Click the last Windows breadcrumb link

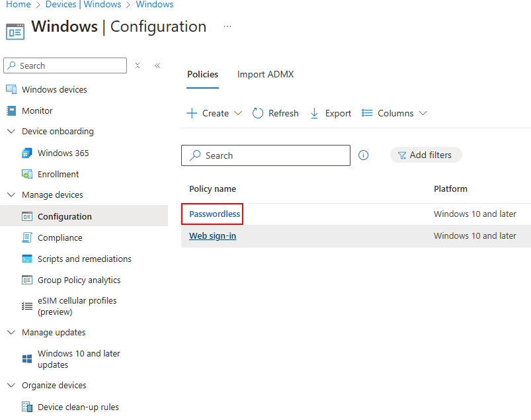point(155,5)
